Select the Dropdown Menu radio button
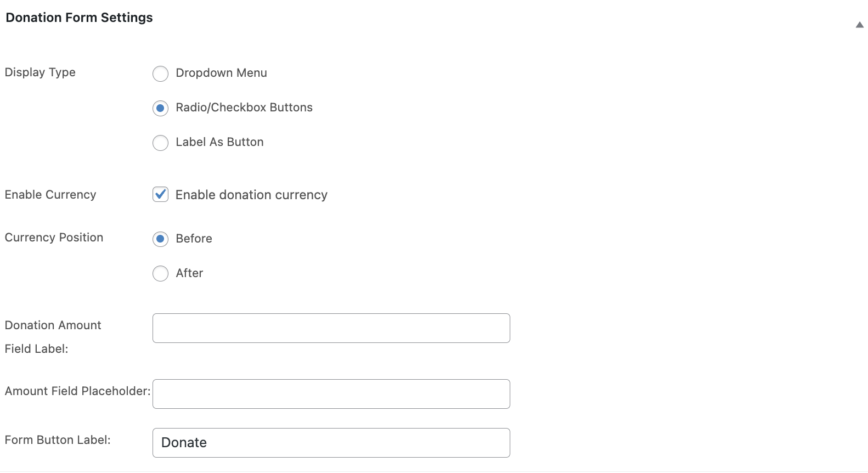Image resolution: width=868 pixels, height=473 pixels. (x=160, y=74)
